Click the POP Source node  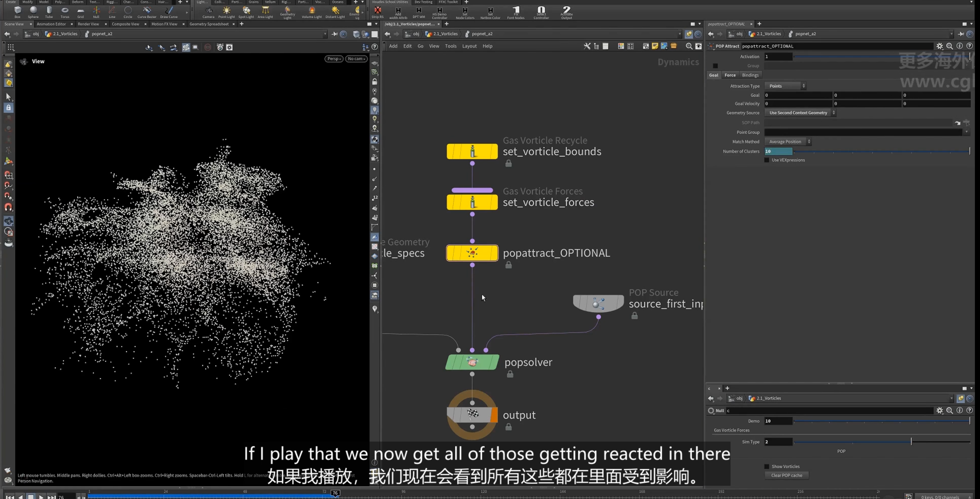coord(598,303)
